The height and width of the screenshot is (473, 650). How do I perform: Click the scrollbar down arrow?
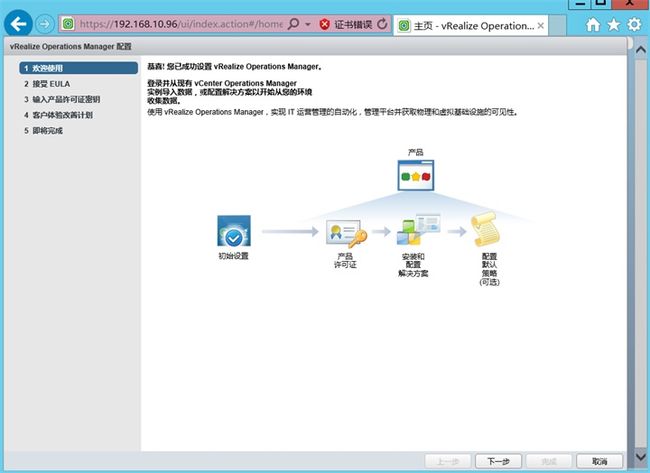pos(640,457)
